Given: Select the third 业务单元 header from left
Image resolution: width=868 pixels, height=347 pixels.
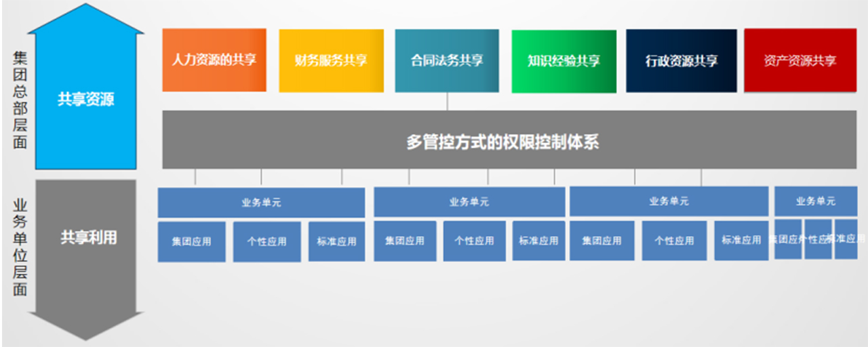Looking at the screenshot, I should [669, 201].
